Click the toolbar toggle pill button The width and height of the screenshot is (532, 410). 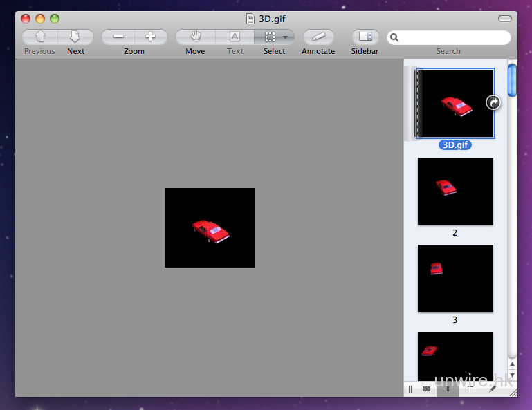(x=505, y=19)
